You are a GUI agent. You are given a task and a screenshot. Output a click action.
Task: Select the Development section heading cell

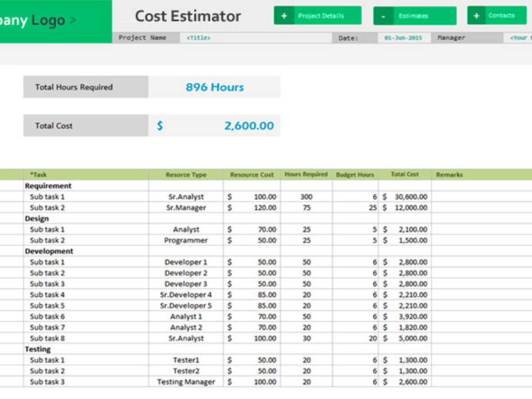pos(49,251)
